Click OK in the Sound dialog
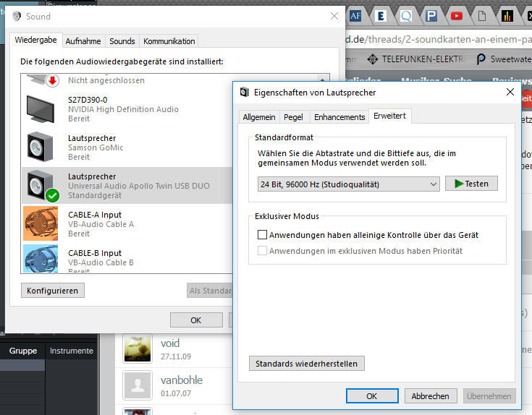Image resolution: width=532 pixels, height=415 pixels. (196, 320)
